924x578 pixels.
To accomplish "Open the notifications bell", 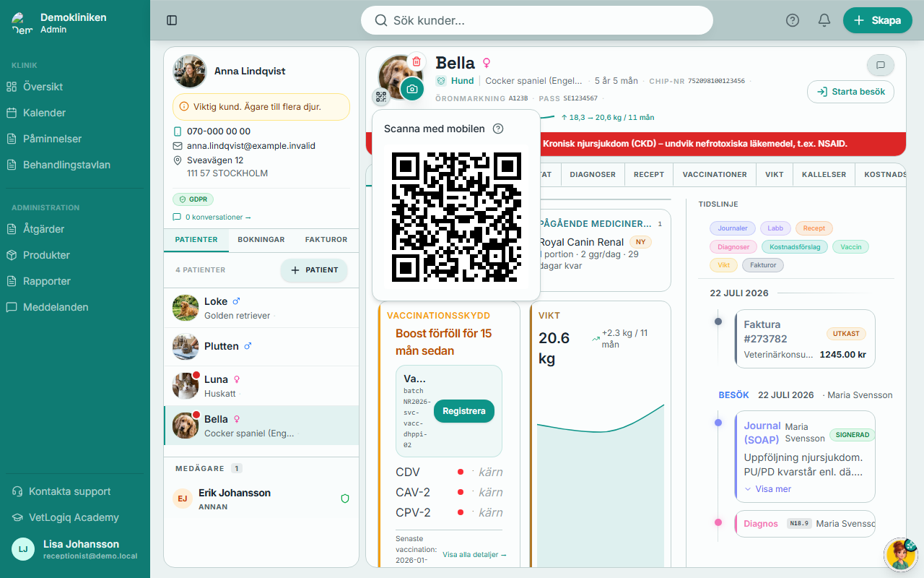I will [x=824, y=20].
